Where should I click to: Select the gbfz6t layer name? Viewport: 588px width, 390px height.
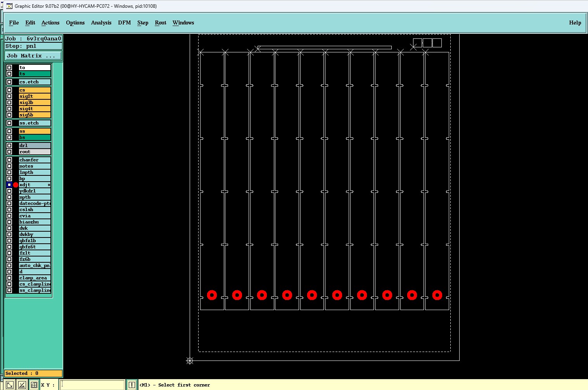pyautogui.click(x=35, y=247)
